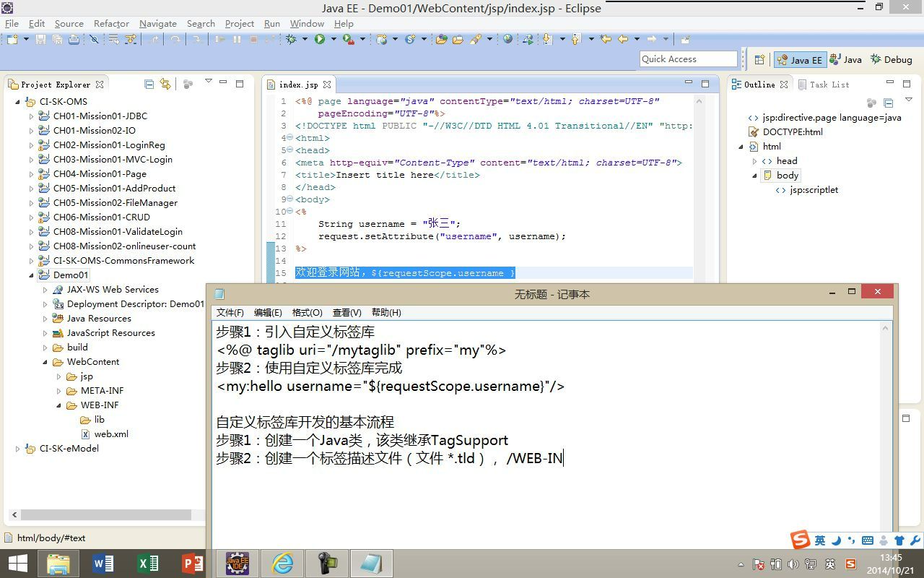
Task: Click the Debug bug icon in toolbar
Action: pyautogui.click(x=291, y=39)
